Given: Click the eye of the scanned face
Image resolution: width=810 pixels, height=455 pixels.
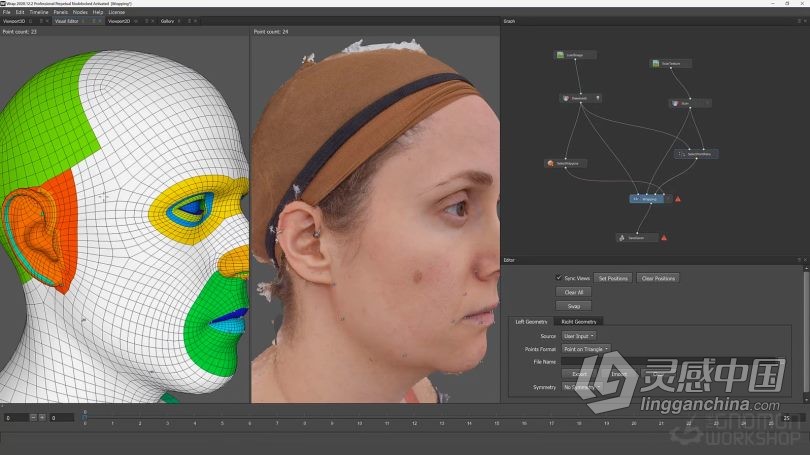Looking at the screenshot, I should pos(457,208).
